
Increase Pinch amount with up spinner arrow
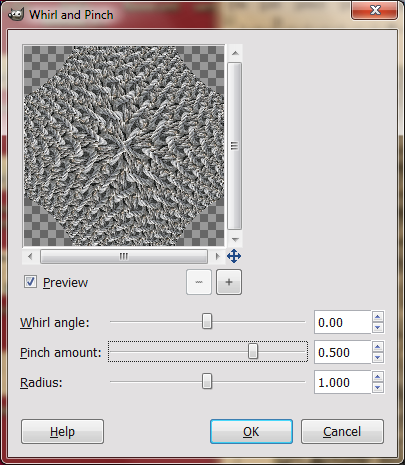pos(378,347)
